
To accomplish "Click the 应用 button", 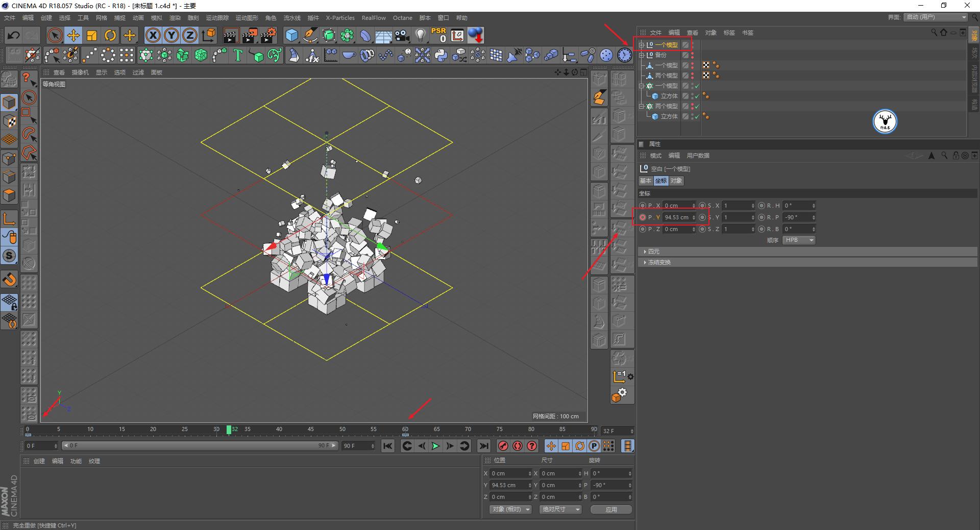I will (x=611, y=509).
